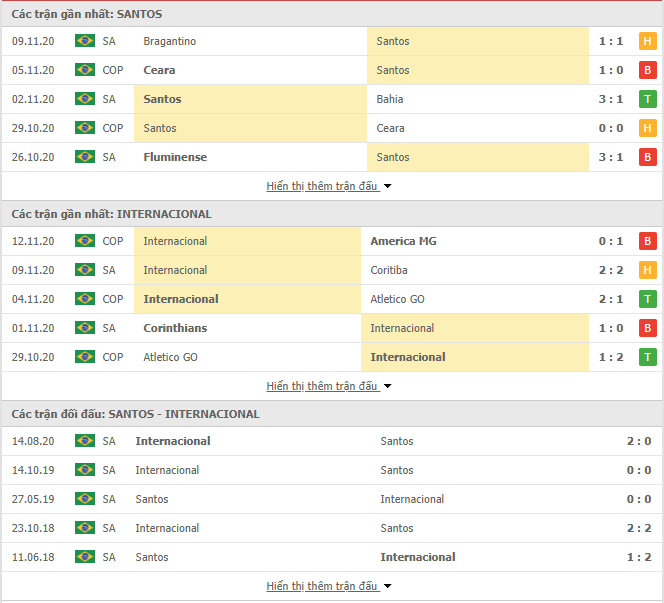This screenshot has width=664, height=603.
Task: Click the red B badge for Ceara 1:0 match
Action: 647,70
